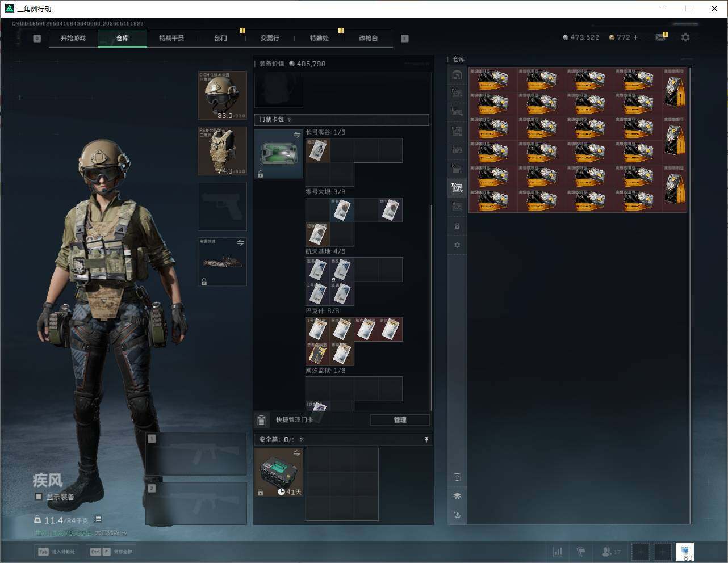Viewport: 728px width, 563px height.
Task: Select the DICH-1 helmet equipment slot
Action: (x=222, y=95)
